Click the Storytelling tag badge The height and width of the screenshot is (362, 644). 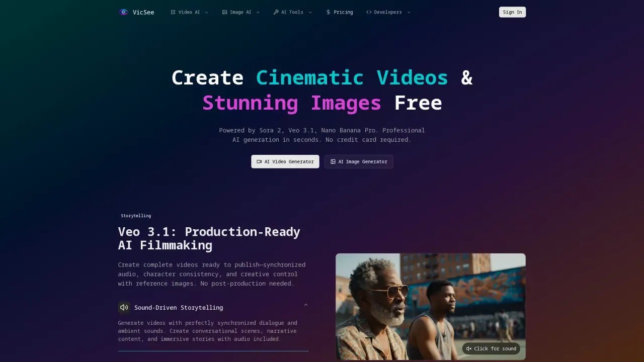(x=136, y=216)
